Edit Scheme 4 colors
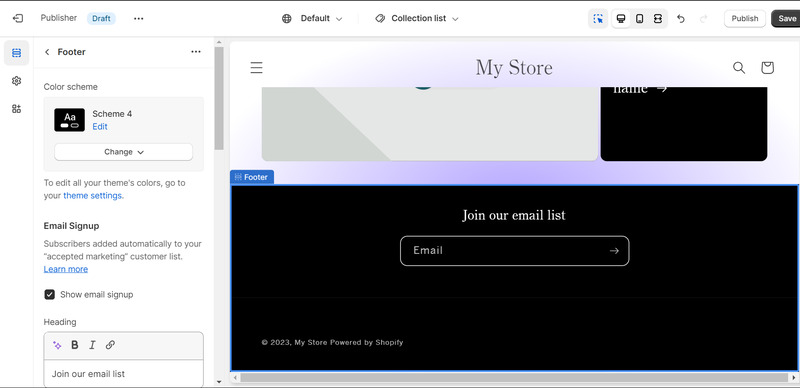The image size is (800, 388). [99, 127]
